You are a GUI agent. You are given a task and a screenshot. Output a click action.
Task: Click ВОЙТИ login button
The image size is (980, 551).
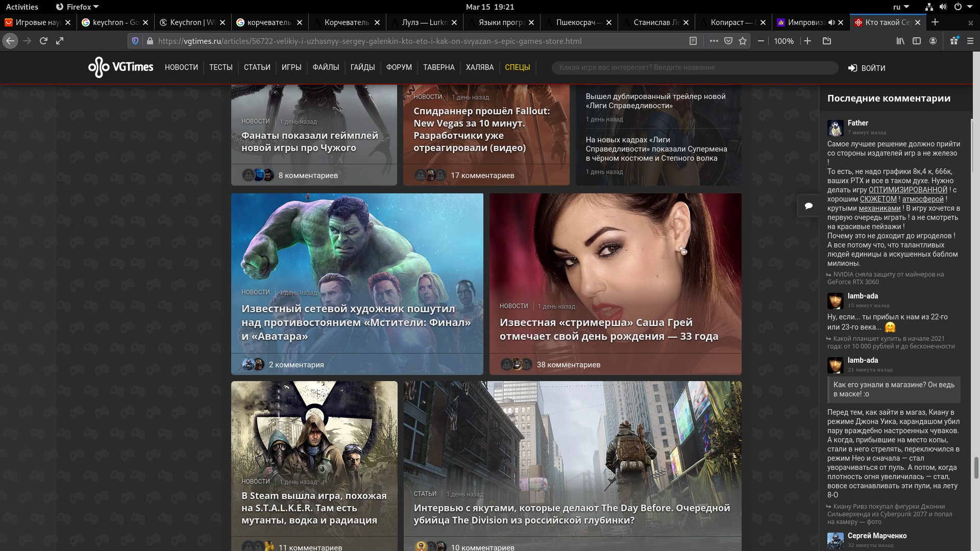(x=867, y=68)
